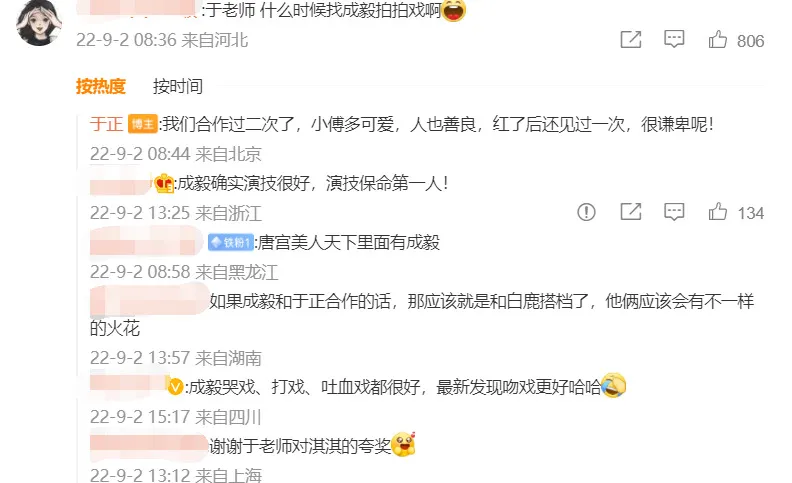Open 于正 user profile link
Screen dimensions: 792x483
coord(107,124)
